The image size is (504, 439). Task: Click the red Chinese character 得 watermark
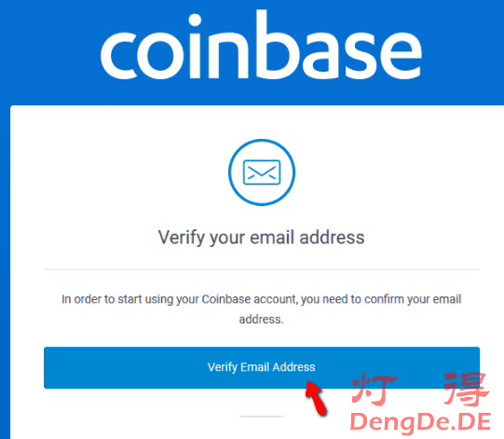tap(467, 389)
